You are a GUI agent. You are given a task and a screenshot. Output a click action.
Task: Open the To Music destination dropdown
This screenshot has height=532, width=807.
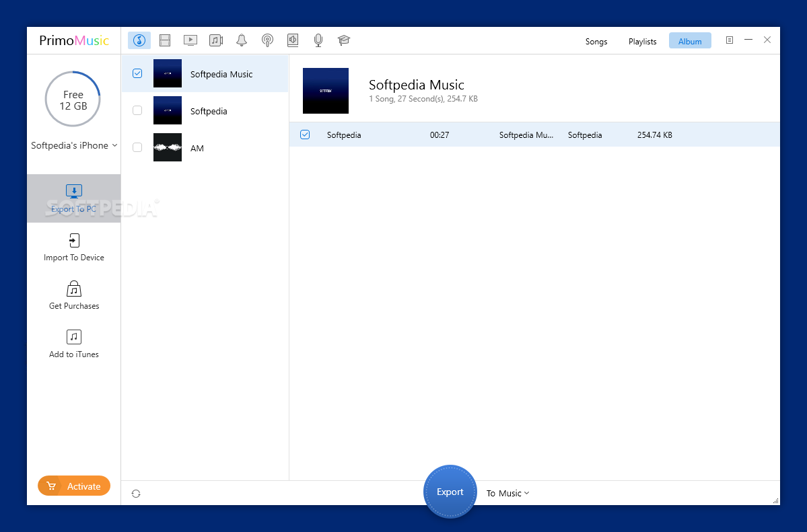pos(508,493)
